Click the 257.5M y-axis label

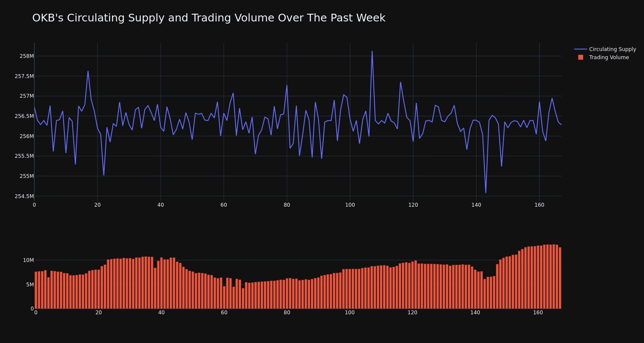point(24,76)
